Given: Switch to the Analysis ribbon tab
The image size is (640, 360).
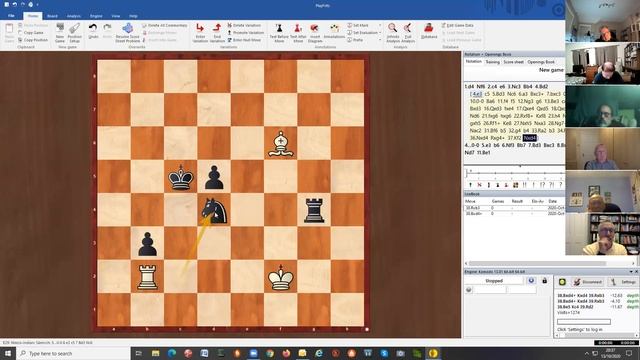Looking at the screenshot, I should coord(73,16).
